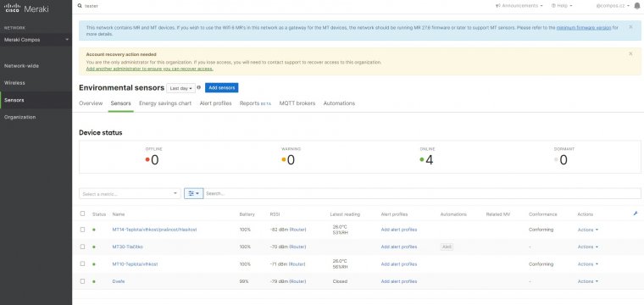
Task: Open the Reports beta tab
Action: click(255, 103)
